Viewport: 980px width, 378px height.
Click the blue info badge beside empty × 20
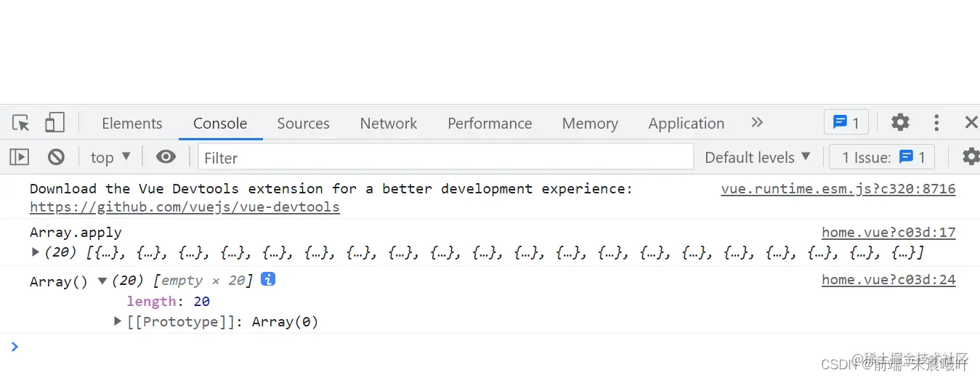268,279
